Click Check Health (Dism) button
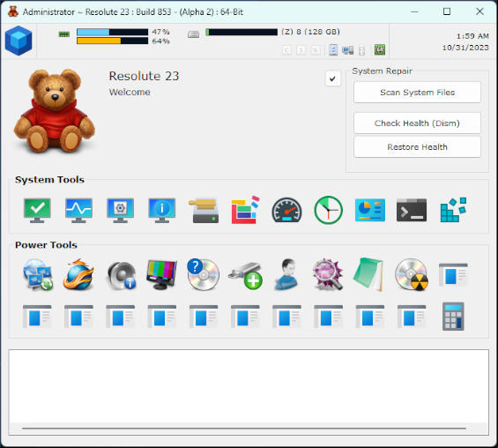 [417, 123]
